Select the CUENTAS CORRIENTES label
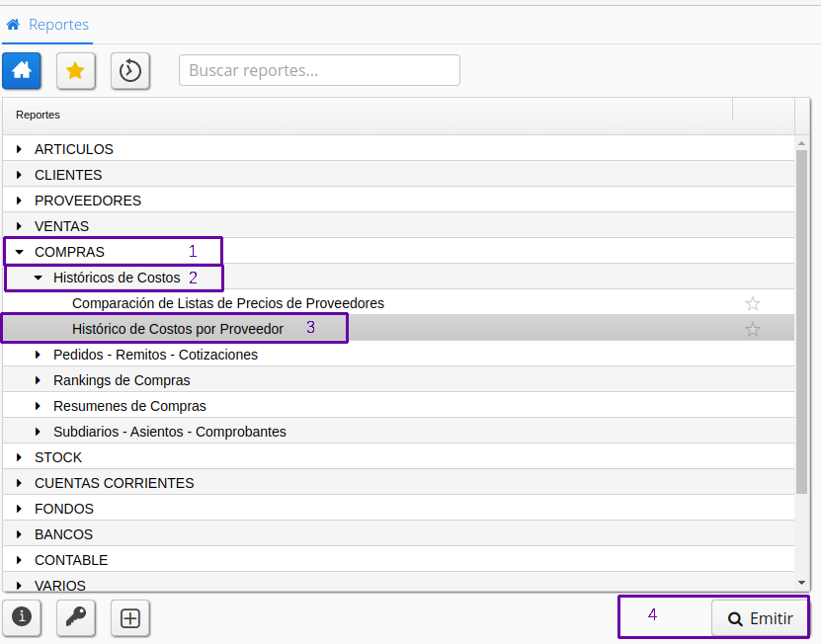 (x=115, y=483)
